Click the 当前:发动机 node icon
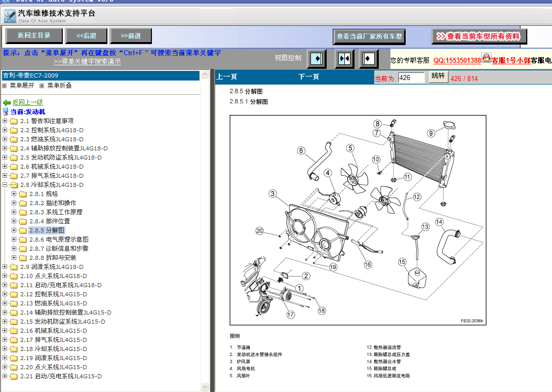This screenshot has height=392, width=552. [5, 111]
